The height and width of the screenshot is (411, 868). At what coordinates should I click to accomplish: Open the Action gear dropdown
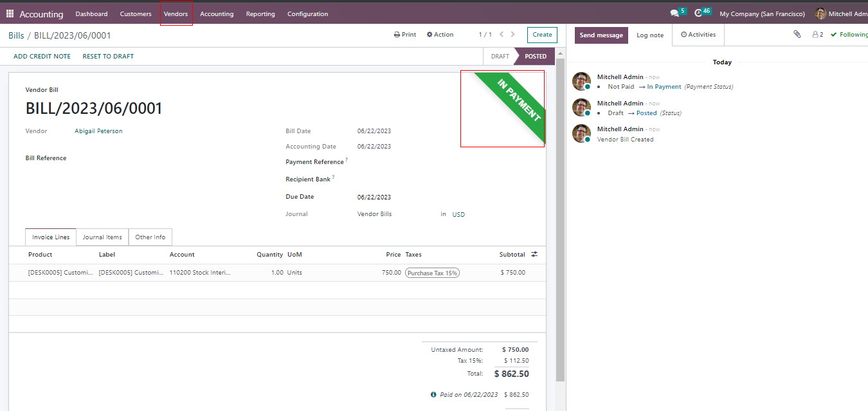pos(440,35)
